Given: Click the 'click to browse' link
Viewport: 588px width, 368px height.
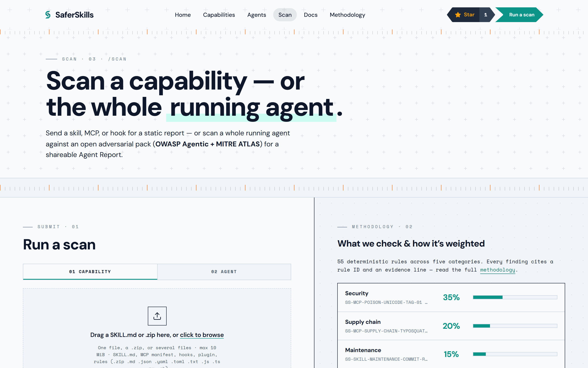Looking at the screenshot, I should coord(202,335).
